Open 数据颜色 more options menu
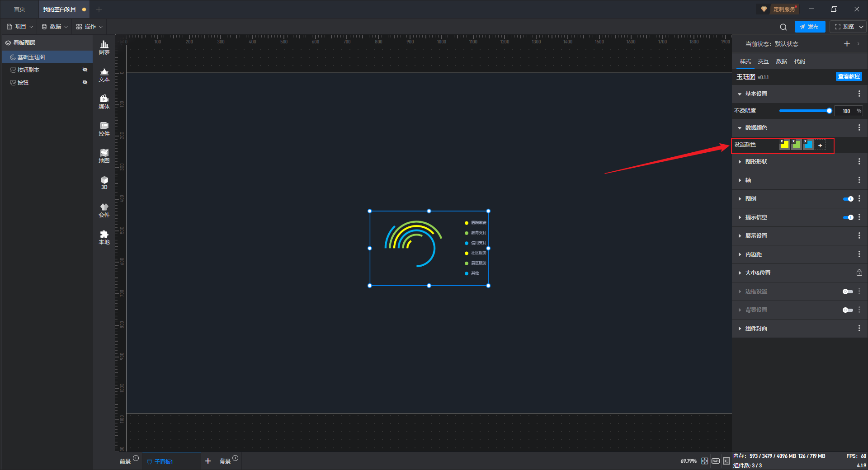Viewport: 868px width, 470px height. [859, 127]
